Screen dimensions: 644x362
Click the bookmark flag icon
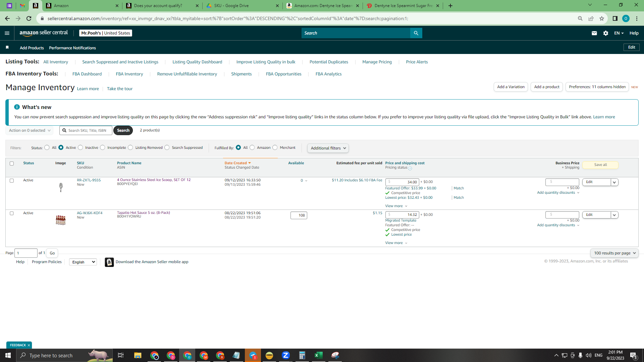tap(7, 47)
